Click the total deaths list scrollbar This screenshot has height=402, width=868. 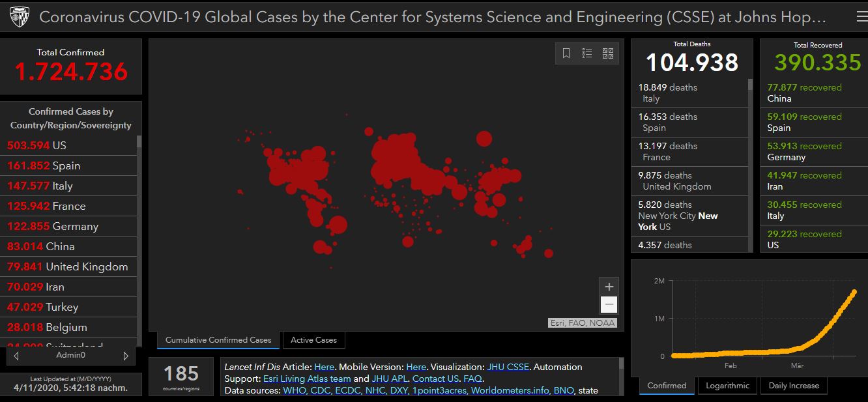click(x=750, y=85)
